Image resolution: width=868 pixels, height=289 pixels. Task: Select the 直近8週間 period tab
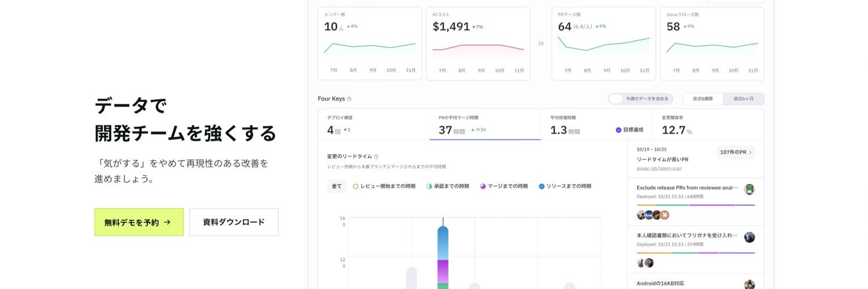click(703, 99)
